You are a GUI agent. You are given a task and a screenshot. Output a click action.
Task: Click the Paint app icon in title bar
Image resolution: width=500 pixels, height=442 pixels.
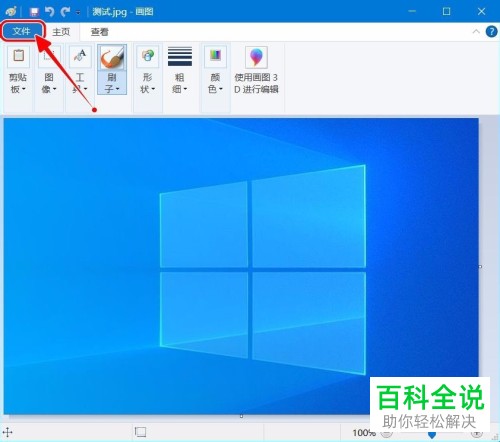point(11,11)
